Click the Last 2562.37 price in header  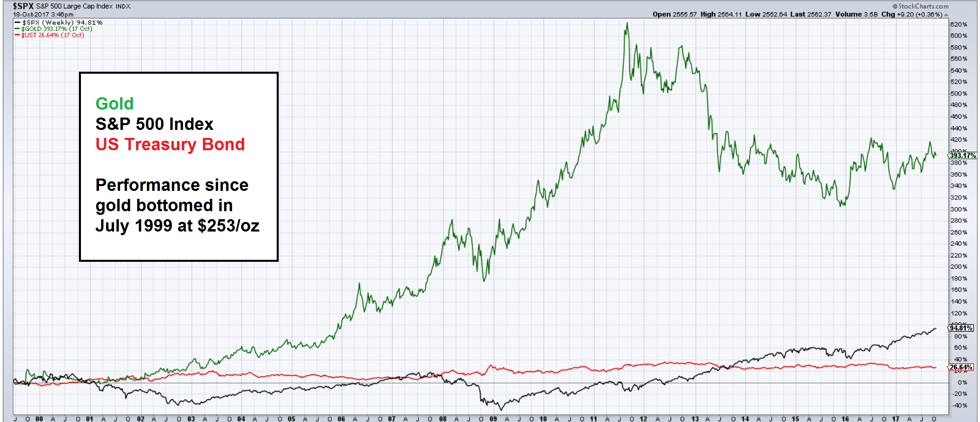(811, 14)
